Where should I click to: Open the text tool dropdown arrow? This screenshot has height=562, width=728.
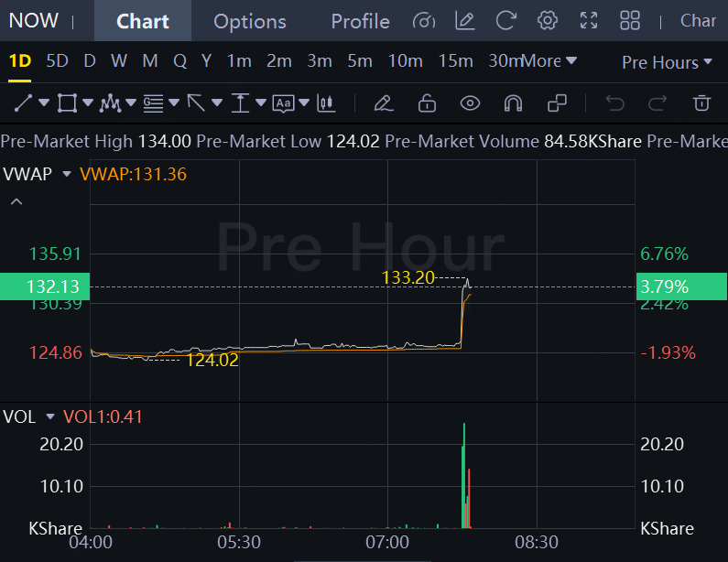[x=304, y=103]
